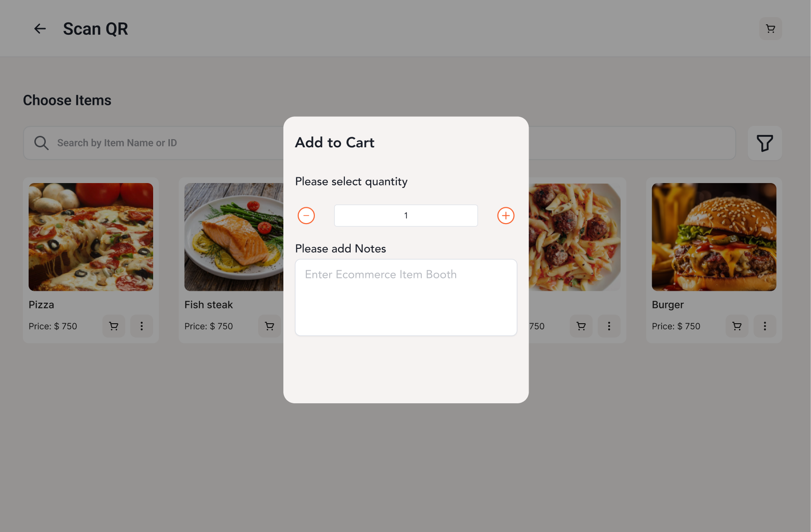
Task: Open the cart icon in the header
Action: click(770, 29)
